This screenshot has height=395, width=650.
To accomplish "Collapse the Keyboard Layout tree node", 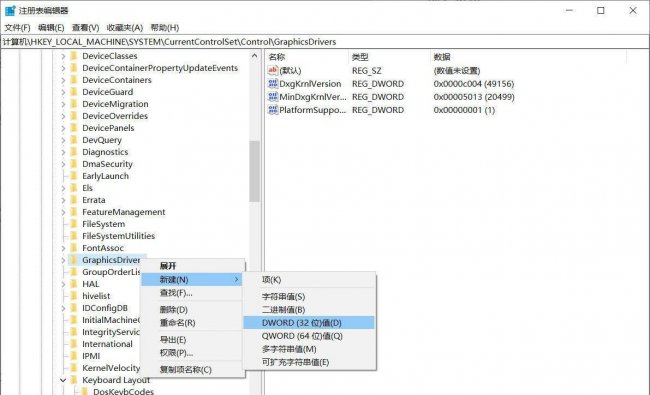I will 63,380.
